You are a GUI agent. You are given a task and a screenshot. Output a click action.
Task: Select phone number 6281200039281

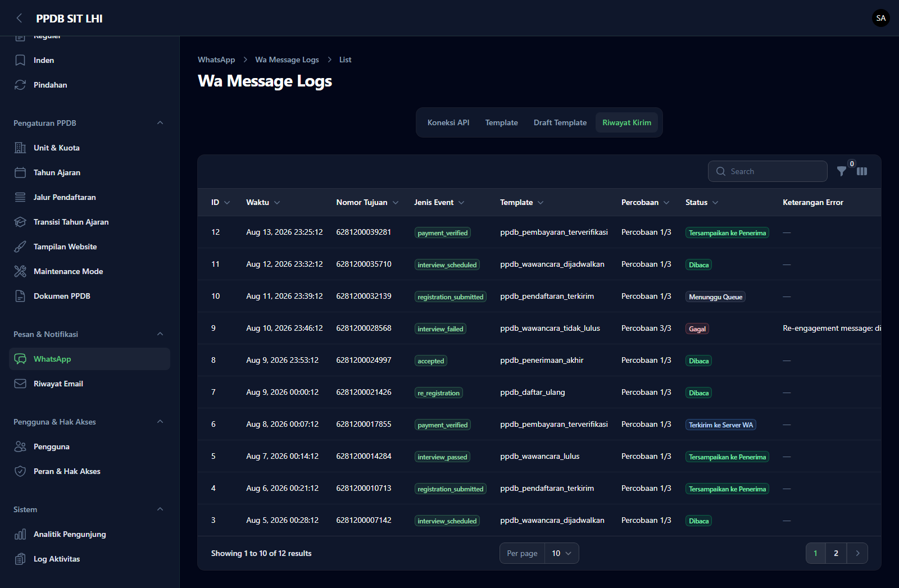pos(364,232)
